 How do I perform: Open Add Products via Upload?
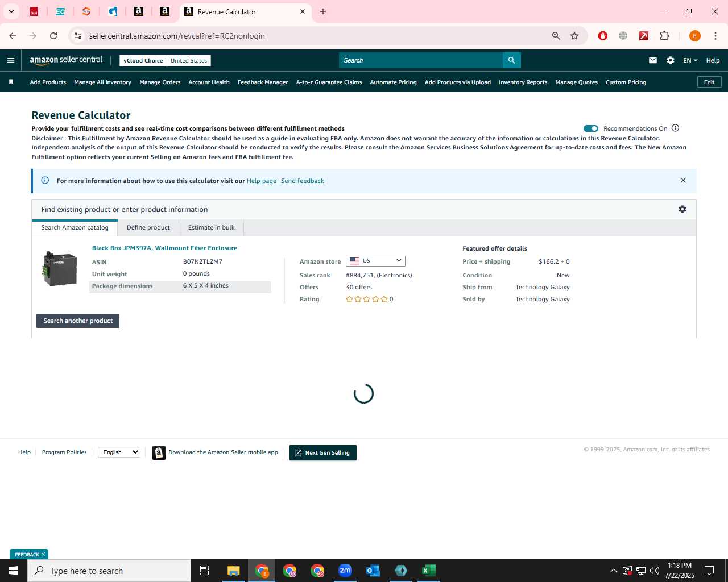pyautogui.click(x=457, y=82)
